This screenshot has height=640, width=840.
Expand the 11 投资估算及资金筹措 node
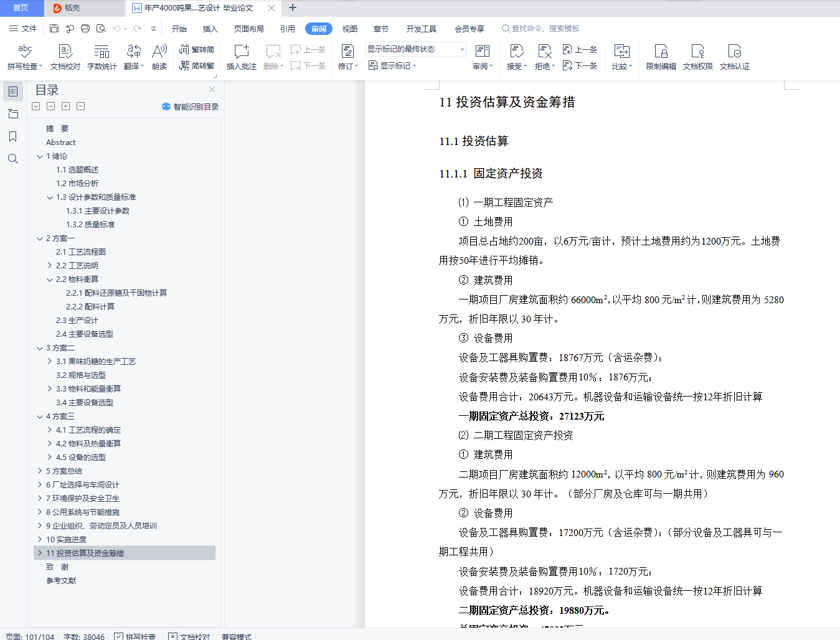tap(40, 553)
